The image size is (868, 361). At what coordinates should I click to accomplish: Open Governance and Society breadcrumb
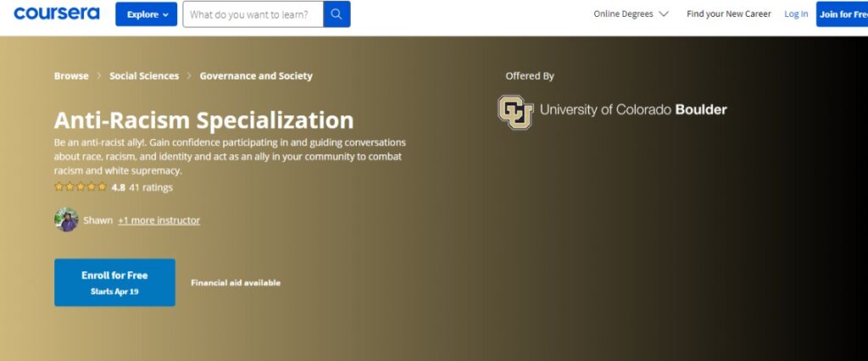click(256, 76)
